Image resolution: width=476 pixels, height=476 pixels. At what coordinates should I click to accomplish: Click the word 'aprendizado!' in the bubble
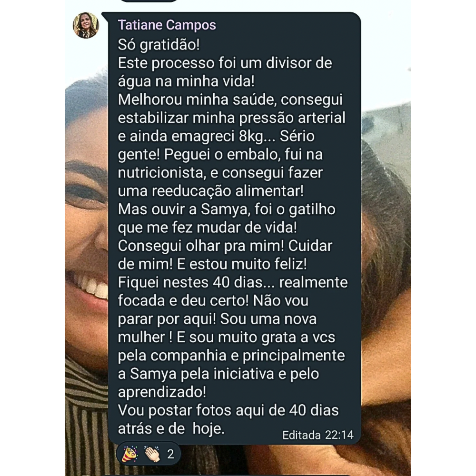162,392
